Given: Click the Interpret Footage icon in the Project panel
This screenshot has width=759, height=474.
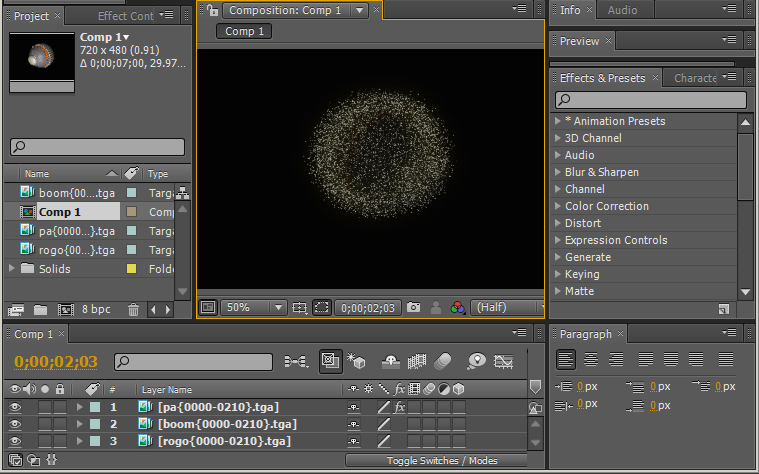Looking at the screenshot, I should pyautogui.click(x=16, y=309).
